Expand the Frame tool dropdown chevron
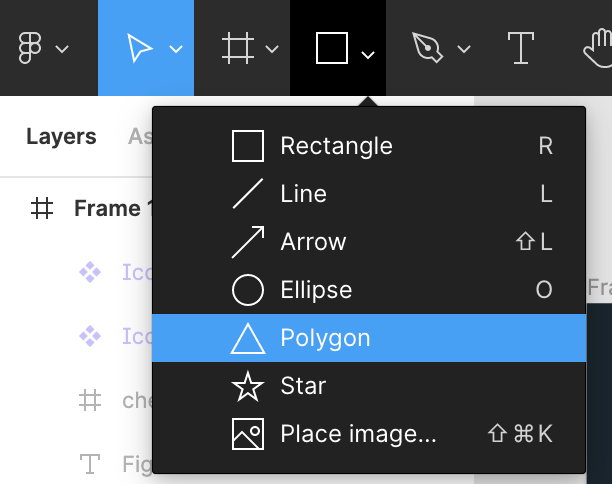The height and width of the screenshot is (484, 612). 272,49
